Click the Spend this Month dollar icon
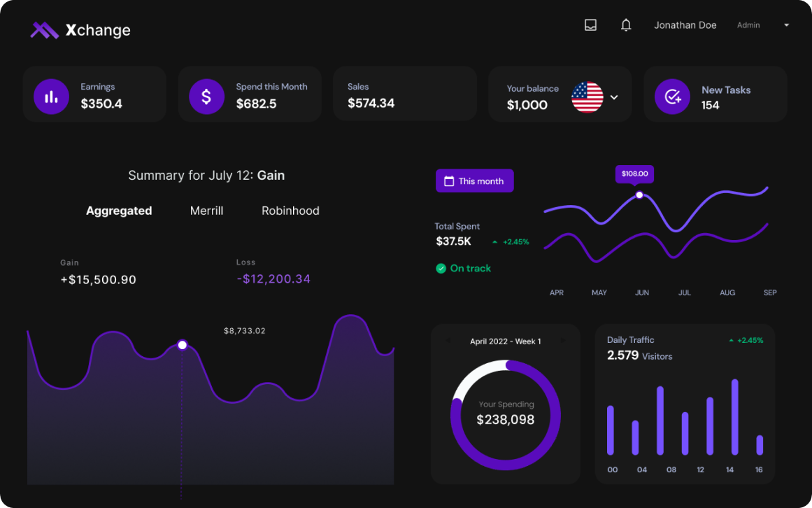The height and width of the screenshot is (508, 812). click(x=206, y=97)
